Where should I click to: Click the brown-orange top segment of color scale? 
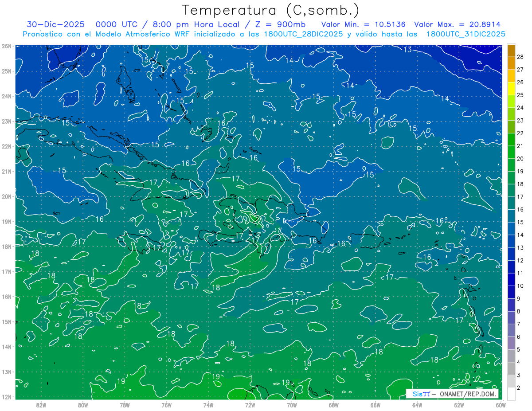click(x=511, y=51)
